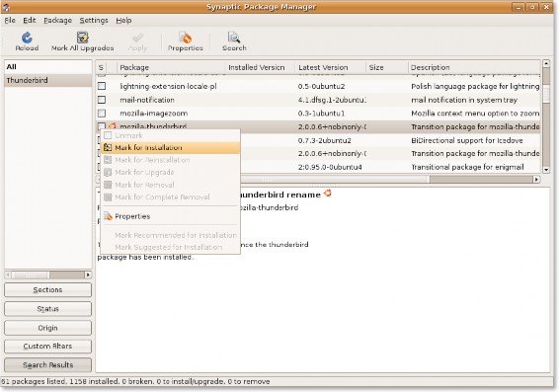Click the Custom Filters button

tap(47, 346)
